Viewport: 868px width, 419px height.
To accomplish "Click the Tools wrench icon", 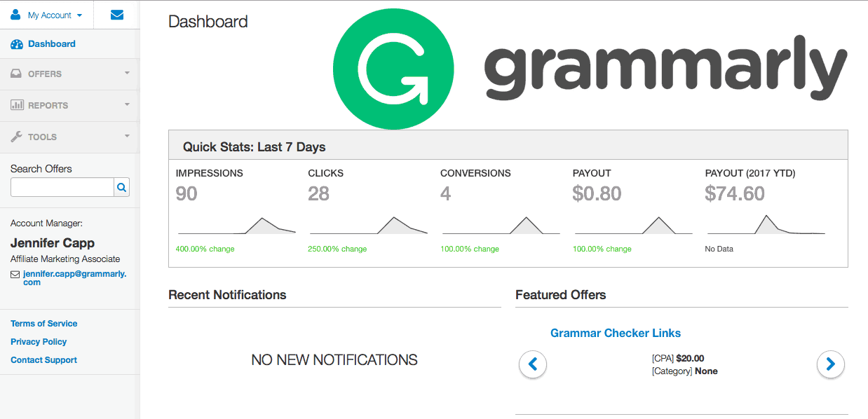I will tap(15, 137).
